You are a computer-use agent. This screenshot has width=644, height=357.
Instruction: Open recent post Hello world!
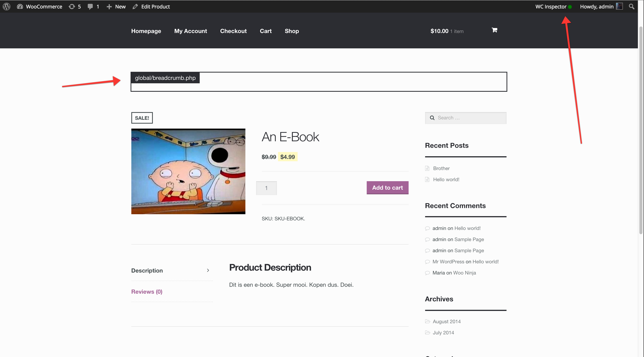tap(446, 180)
